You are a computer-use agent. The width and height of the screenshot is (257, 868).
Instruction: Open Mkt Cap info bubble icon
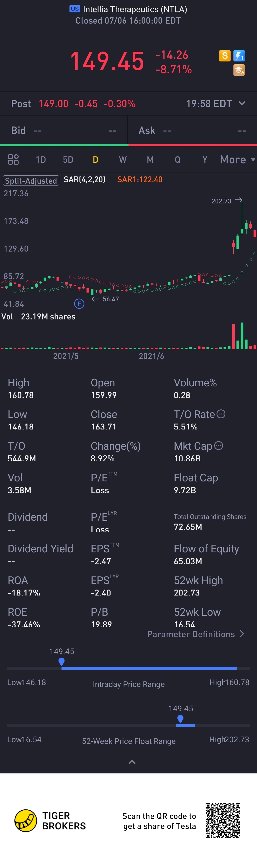pyautogui.click(x=219, y=445)
